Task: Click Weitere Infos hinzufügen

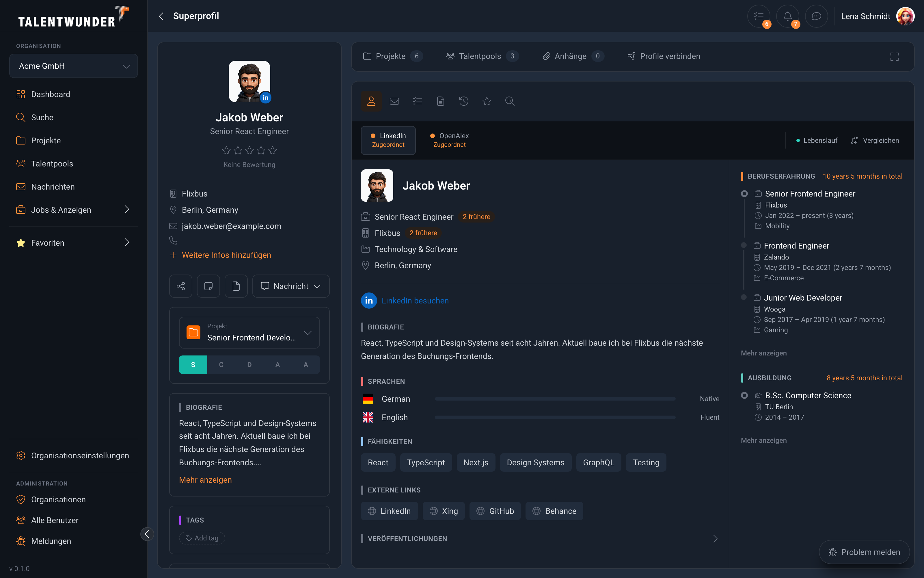Action: 221,255
